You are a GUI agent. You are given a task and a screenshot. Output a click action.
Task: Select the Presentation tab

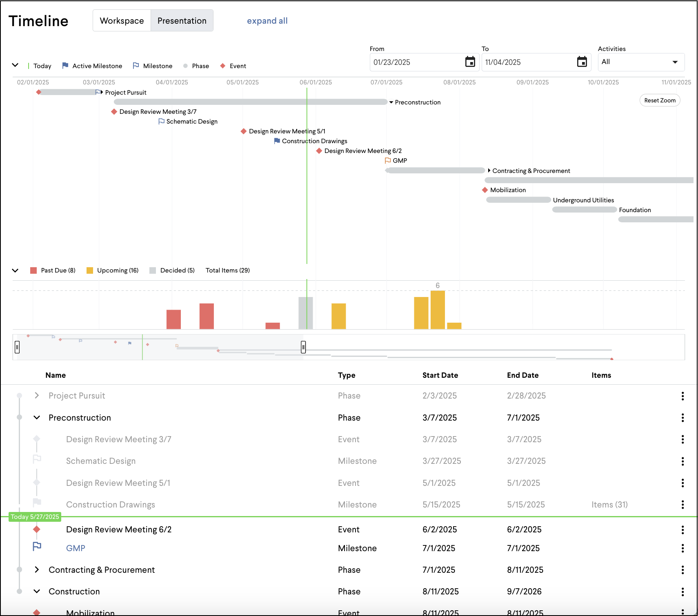tap(182, 20)
